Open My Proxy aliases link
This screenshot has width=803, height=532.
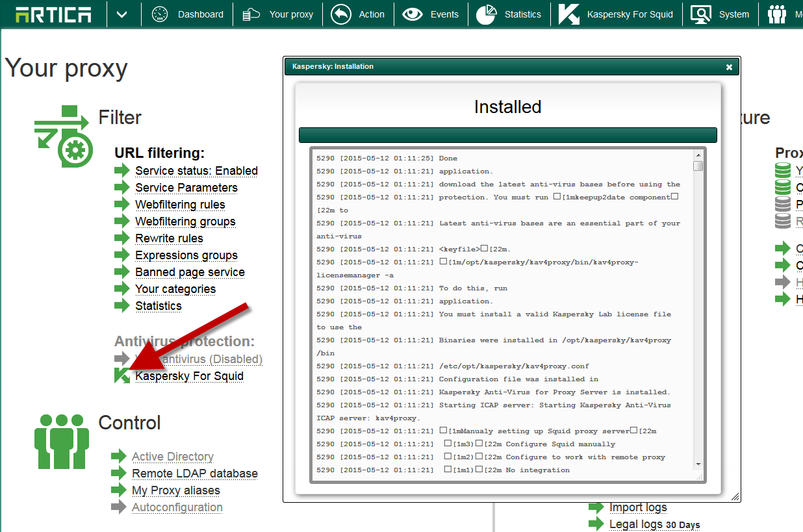pyautogui.click(x=176, y=490)
